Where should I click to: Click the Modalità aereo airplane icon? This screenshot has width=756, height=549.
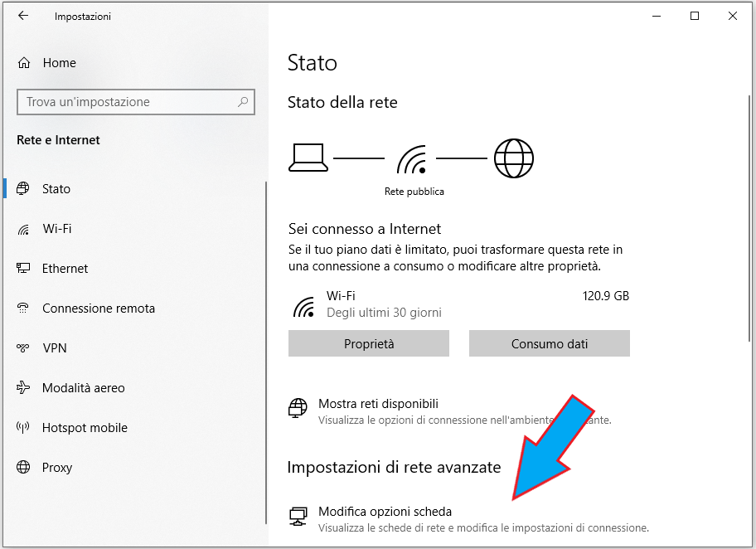(24, 388)
